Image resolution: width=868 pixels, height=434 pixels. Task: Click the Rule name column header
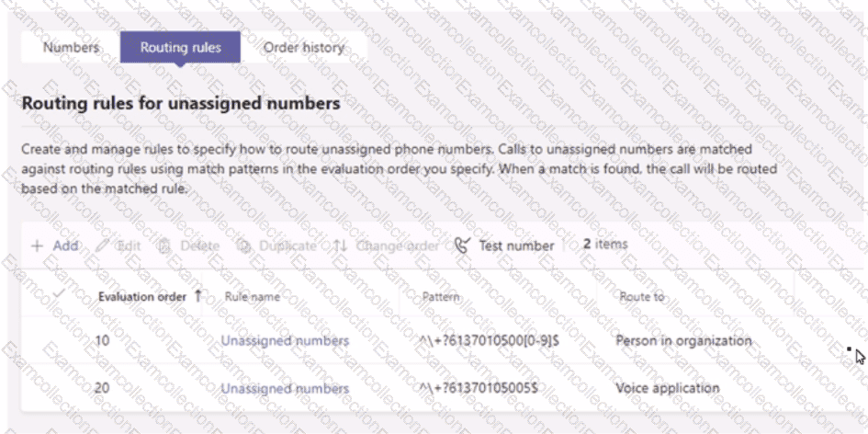[253, 297]
